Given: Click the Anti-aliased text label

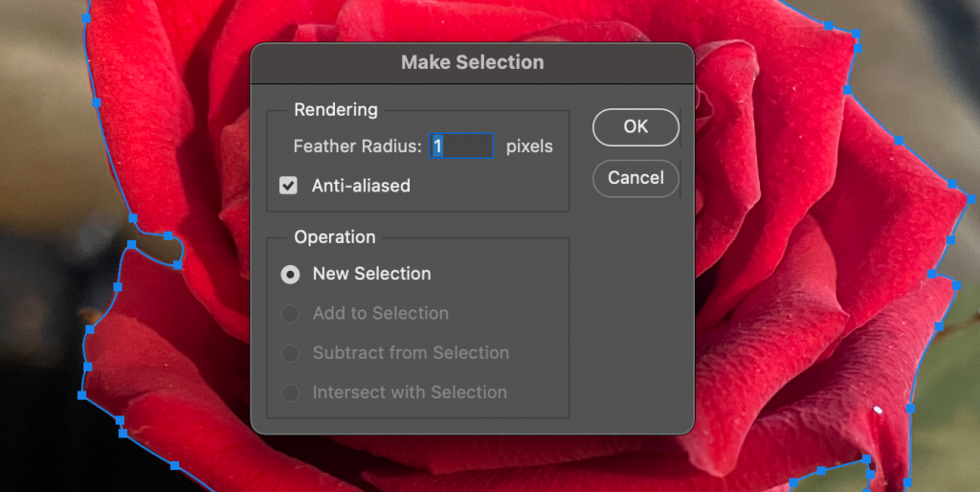Looking at the screenshot, I should click(x=361, y=186).
